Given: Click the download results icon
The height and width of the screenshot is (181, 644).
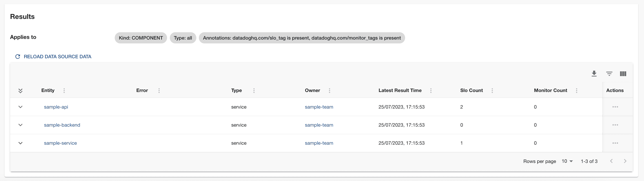Looking at the screenshot, I should coord(594,74).
